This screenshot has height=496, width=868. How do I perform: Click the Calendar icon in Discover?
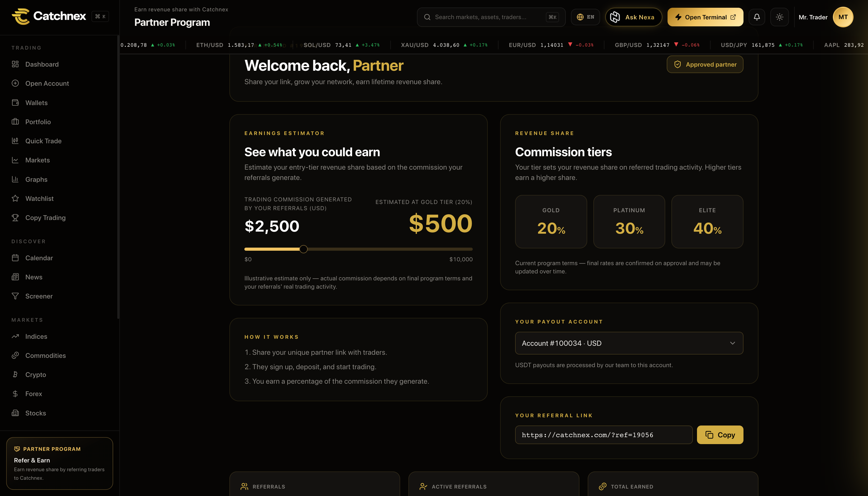point(15,258)
